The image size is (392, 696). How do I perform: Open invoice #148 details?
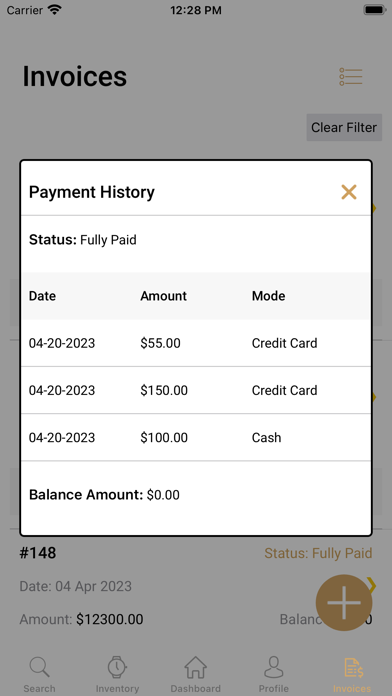38,553
